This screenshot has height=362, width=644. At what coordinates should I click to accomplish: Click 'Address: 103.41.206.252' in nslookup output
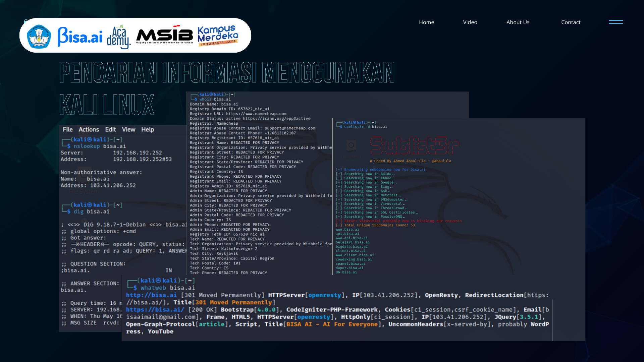(x=98, y=185)
